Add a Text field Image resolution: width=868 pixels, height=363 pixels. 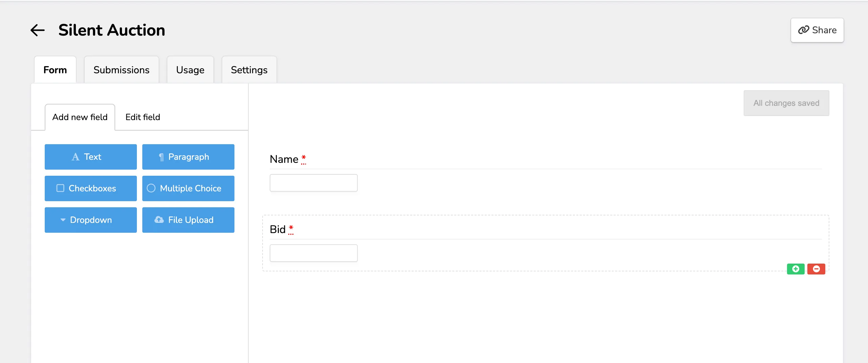pos(91,157)
